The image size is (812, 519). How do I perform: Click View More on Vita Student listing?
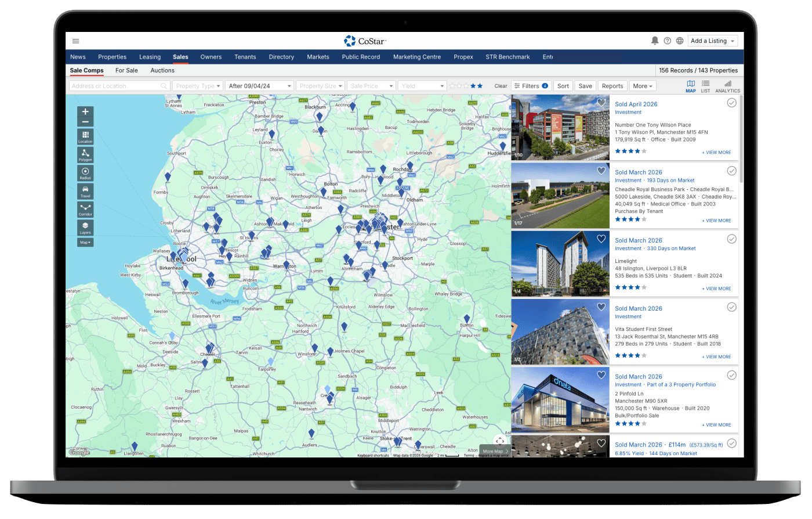coord(716,356)
